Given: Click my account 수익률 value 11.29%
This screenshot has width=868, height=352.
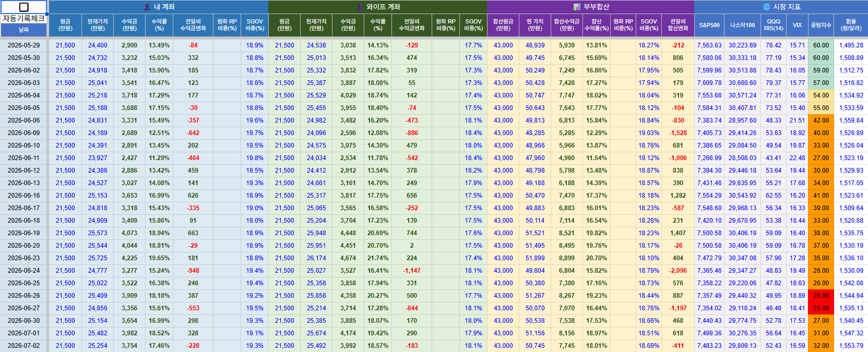Looking at the screenshot, I should (159, 158).
